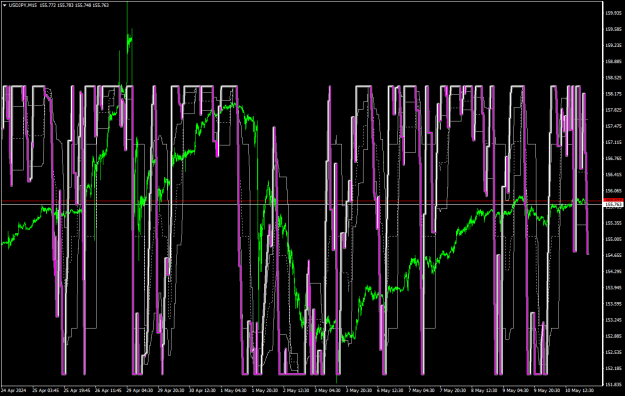Screen dimensions: 625x396
Task: Click the 2 May 12:30 time label
Action: pyautogui.click(x=296, y=390)
